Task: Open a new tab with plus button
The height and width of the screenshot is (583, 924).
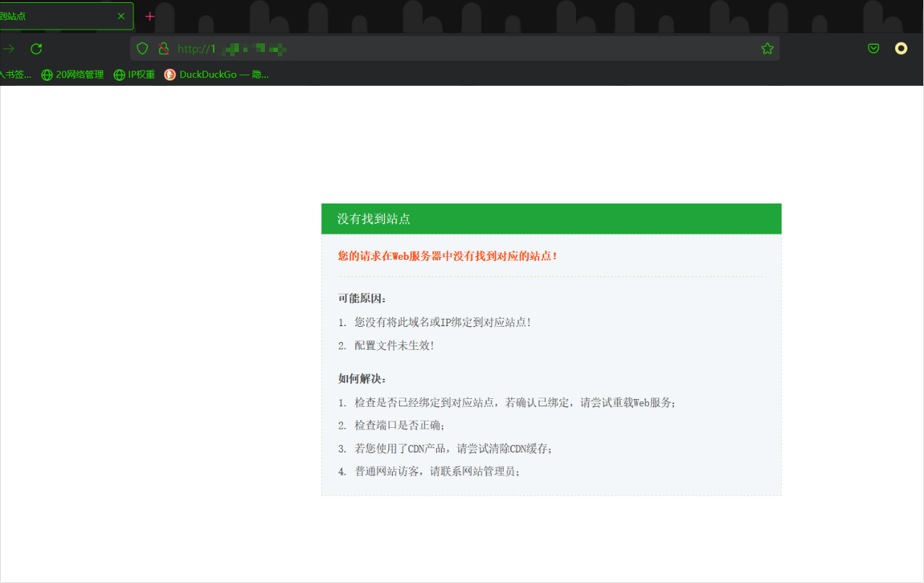Action: (x=150, y=16)
